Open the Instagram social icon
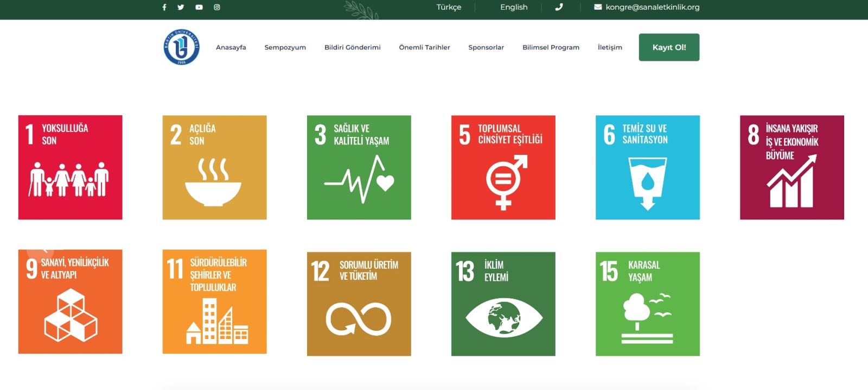Viewport: 868px width, 390px height. tap(217, 7)
